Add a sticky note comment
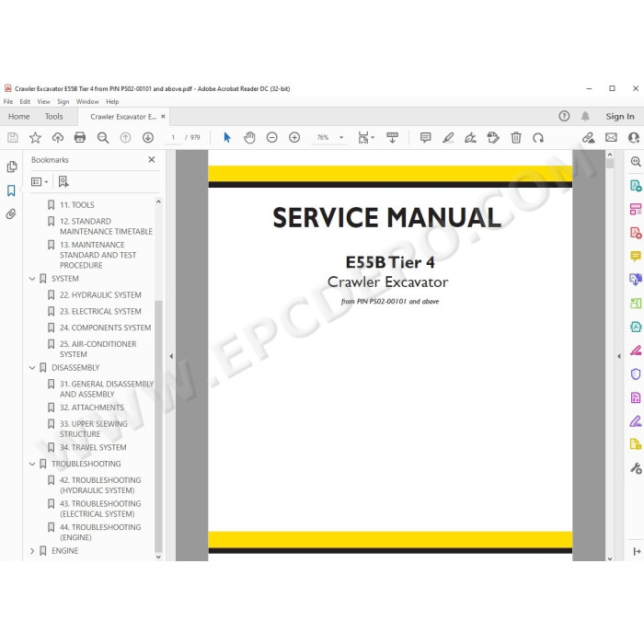Image resolution: width=644 pixels, height=644 pixels. point(425,138)
